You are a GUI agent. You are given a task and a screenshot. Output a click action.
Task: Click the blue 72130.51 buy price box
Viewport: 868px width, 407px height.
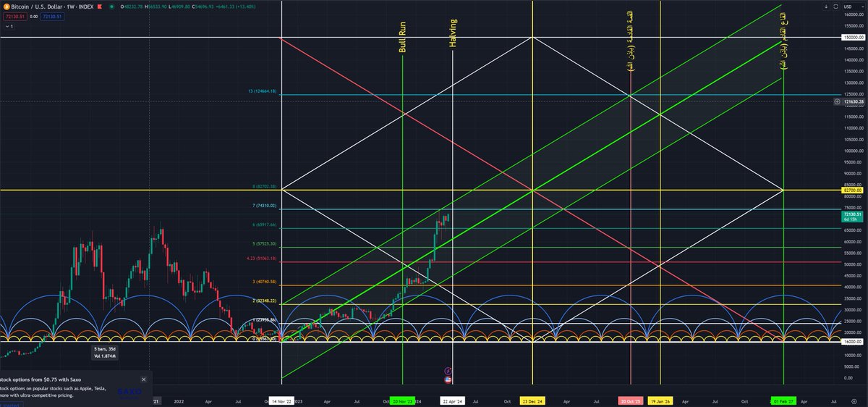[54, 15]
